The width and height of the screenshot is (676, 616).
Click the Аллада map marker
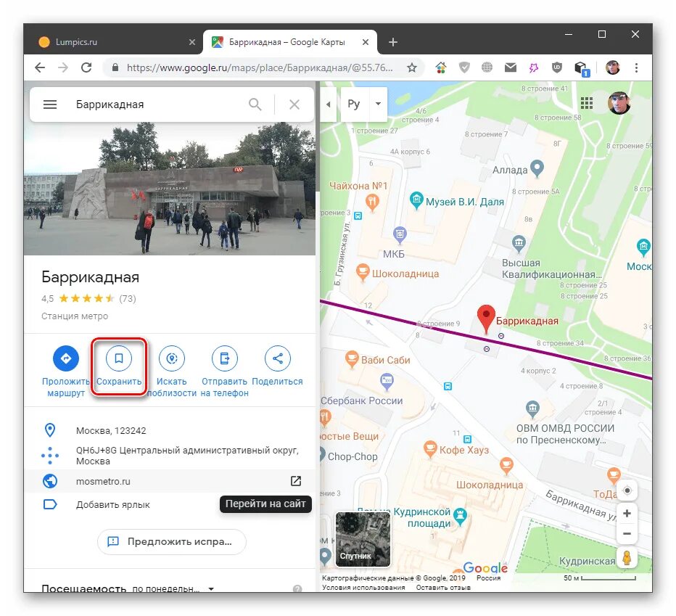pyautogui.click(x=537, y=169)
